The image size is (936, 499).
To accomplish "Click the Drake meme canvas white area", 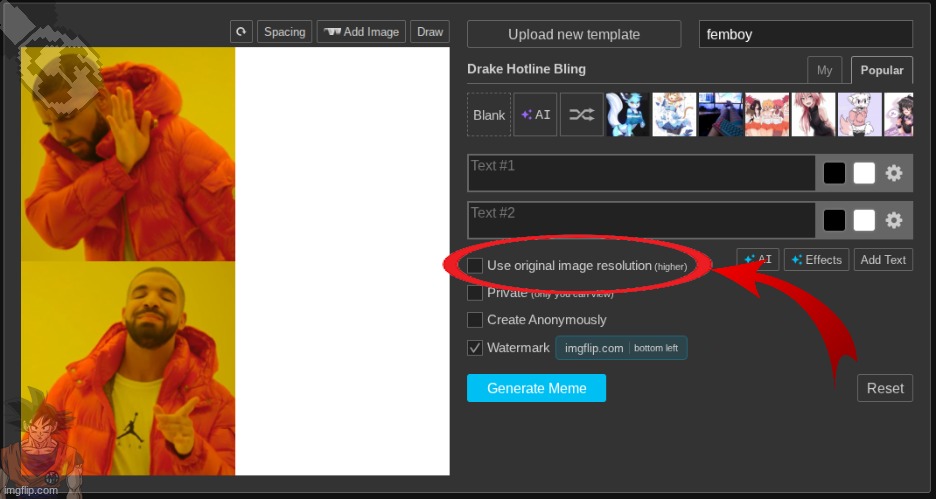I will coord(342,261).
